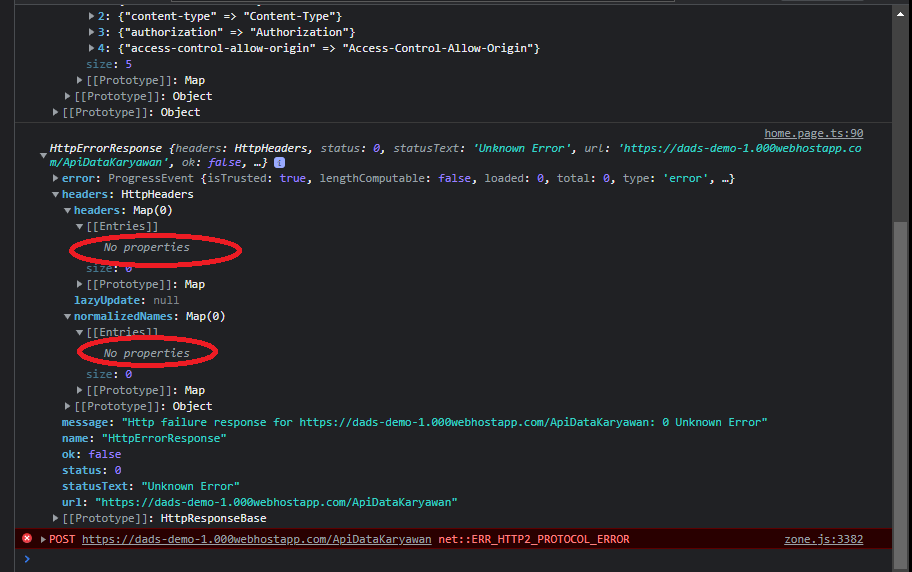The width and height of the screenshot is (912, 572).
Task: Expand the error: ProgressEvent entry
Action: point(55,178)
